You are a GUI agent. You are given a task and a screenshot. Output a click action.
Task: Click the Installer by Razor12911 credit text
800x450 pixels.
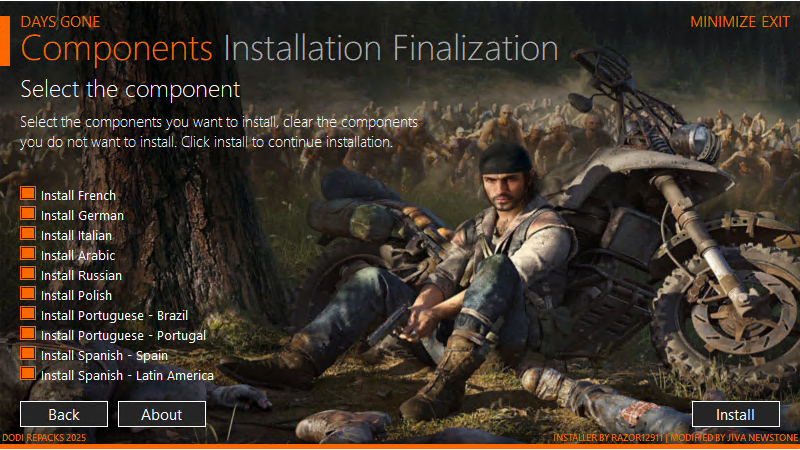[608, 438]
